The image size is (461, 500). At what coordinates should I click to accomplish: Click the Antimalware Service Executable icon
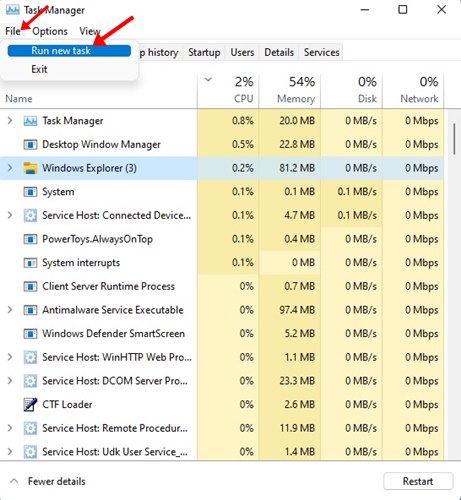pos(30,310)
